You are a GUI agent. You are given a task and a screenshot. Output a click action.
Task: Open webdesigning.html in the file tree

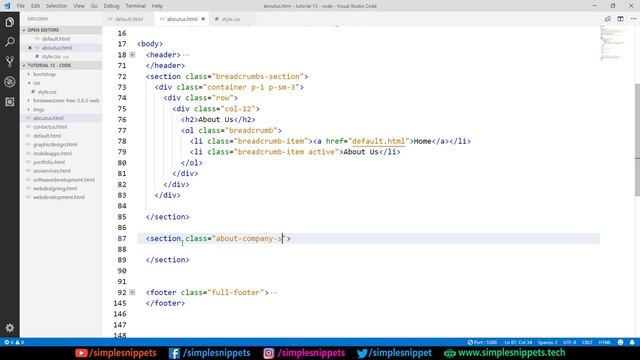tap(55, 189)
